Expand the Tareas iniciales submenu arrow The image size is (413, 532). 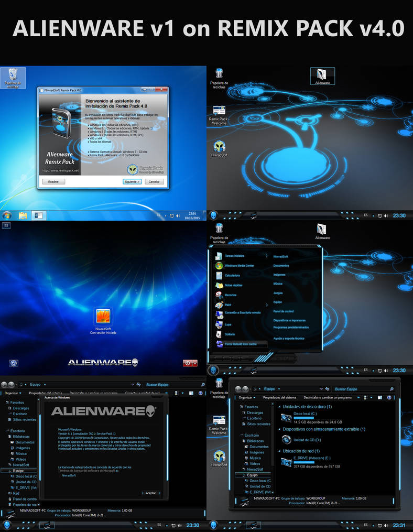[267, 256]
